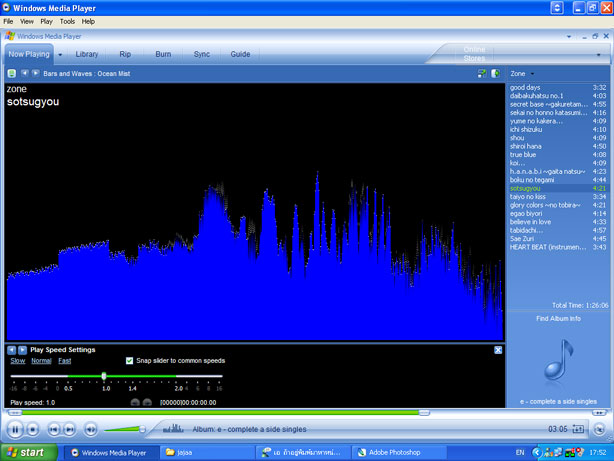Switch to skin mode button
The width and height of the screenshot is (614, 461).
tap(600, 430)
